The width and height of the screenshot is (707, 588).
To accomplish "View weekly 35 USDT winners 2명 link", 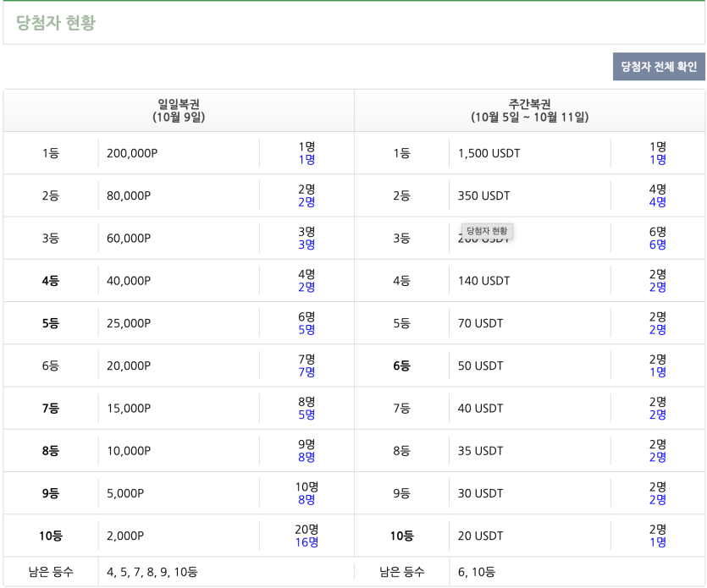I will pos(658,457).
